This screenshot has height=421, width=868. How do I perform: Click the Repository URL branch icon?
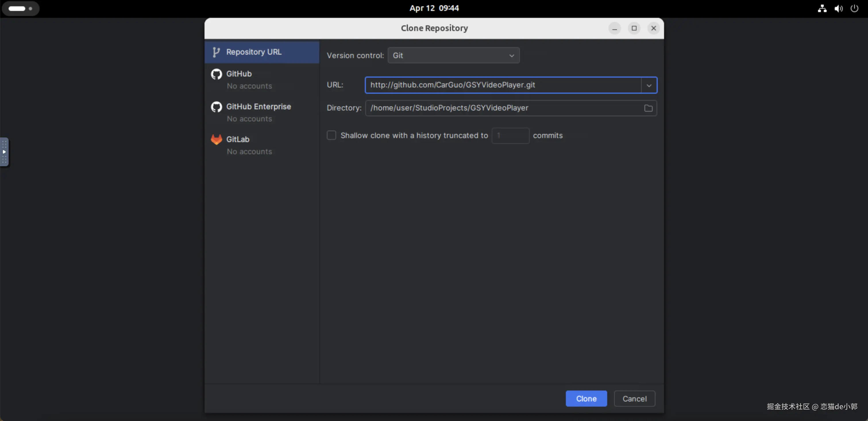point(216,52)
